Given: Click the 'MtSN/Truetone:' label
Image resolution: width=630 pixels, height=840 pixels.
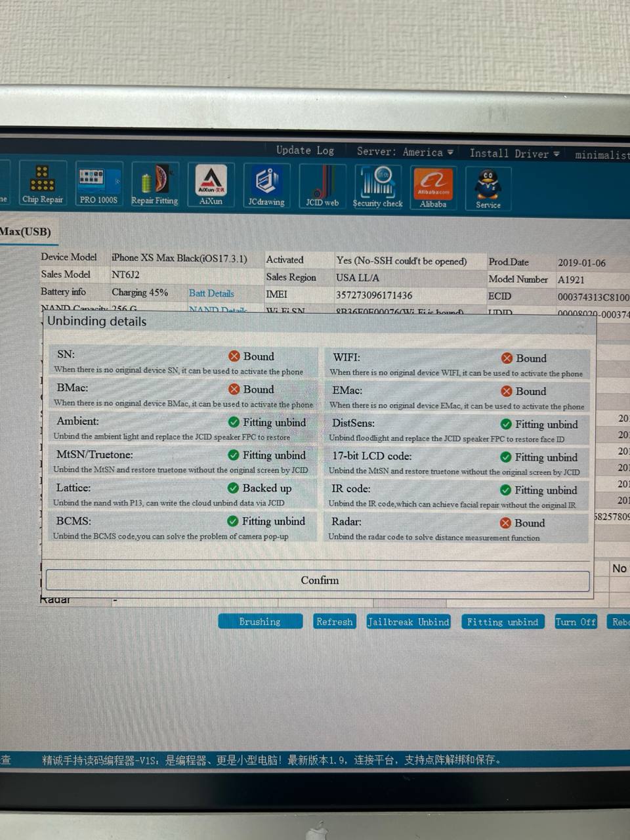Looking at the screenshot, I should 94,454.
